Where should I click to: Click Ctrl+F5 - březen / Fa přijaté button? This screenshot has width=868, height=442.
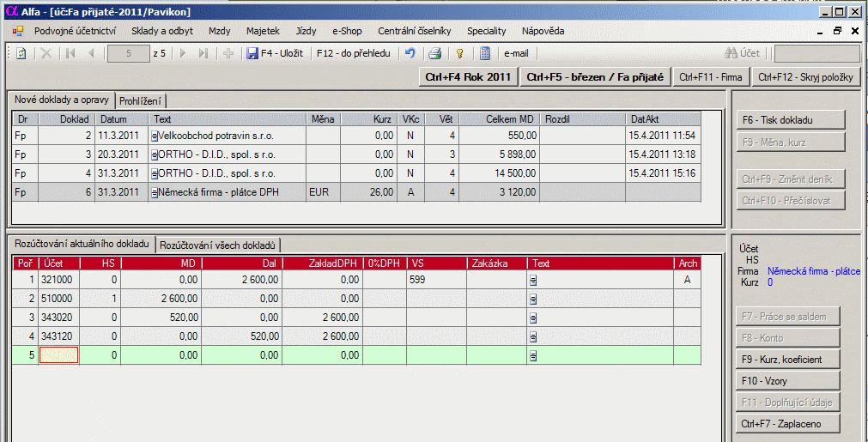click(595, 77)
